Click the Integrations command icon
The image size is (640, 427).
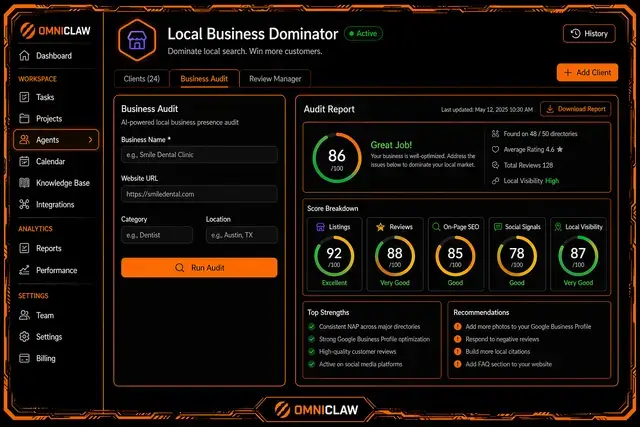[x=24, y=204]
